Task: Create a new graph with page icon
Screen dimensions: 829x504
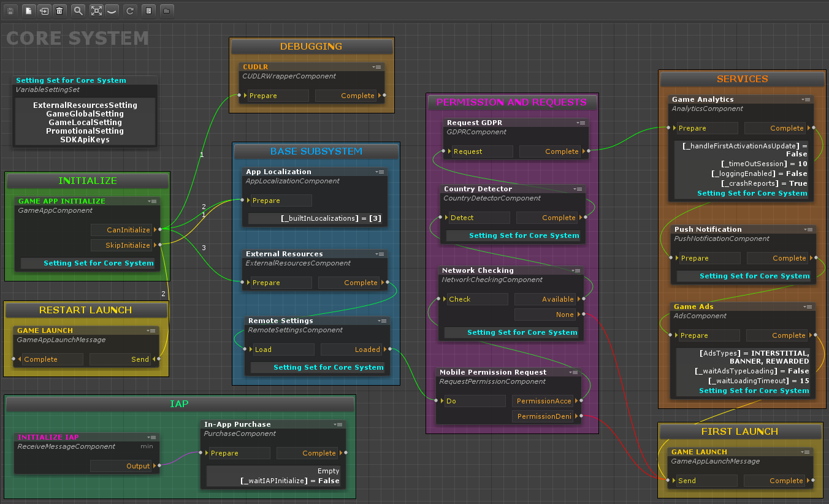Action: pos(29,10)
